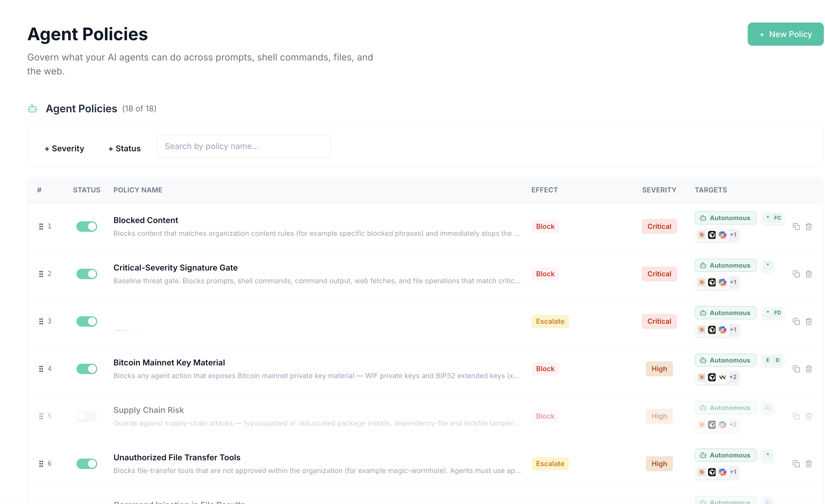Click the SEVERITY column header
Image resolution: width=825 pixels, height=504 pixels.
(x=659, y=190)
